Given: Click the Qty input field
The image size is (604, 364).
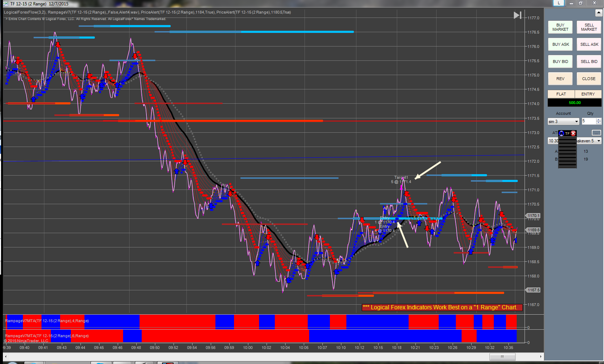Looking at the screenshot, I should [589, 121].
